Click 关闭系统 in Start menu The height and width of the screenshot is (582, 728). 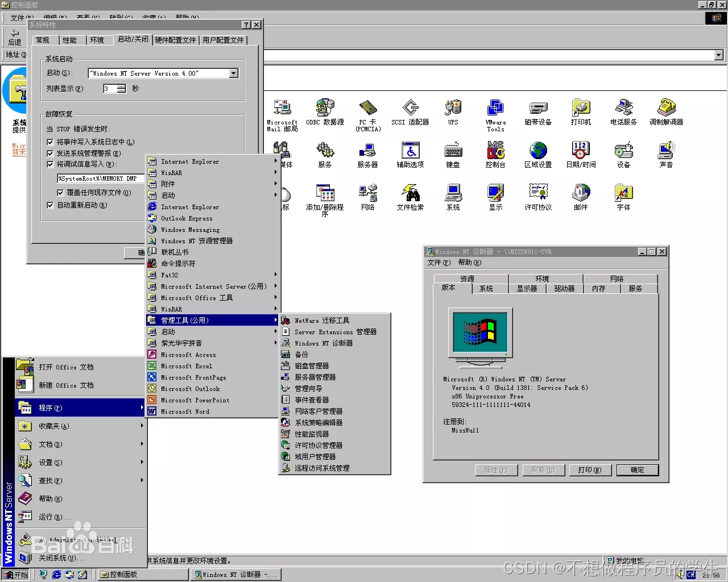point(80,558)
